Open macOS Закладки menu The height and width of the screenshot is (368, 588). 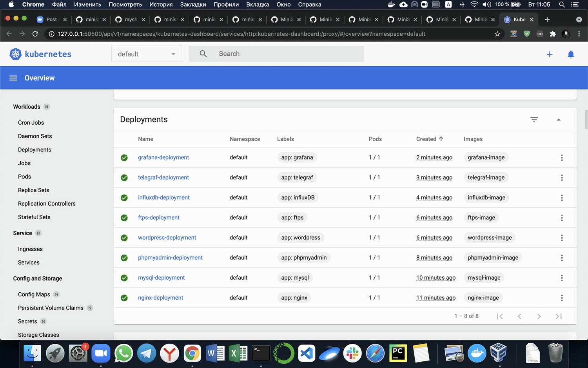click(x=193, y=4)
